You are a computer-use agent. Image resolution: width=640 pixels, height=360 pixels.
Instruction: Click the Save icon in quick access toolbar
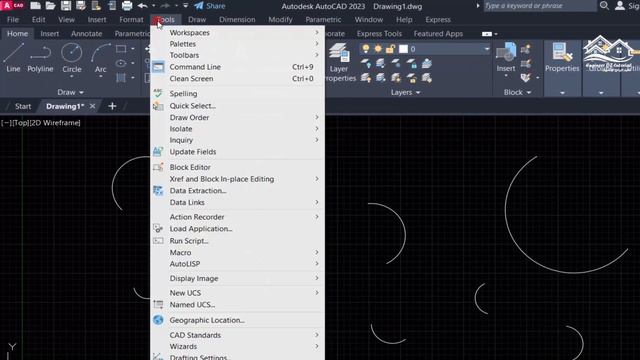[x=66, y=6]
